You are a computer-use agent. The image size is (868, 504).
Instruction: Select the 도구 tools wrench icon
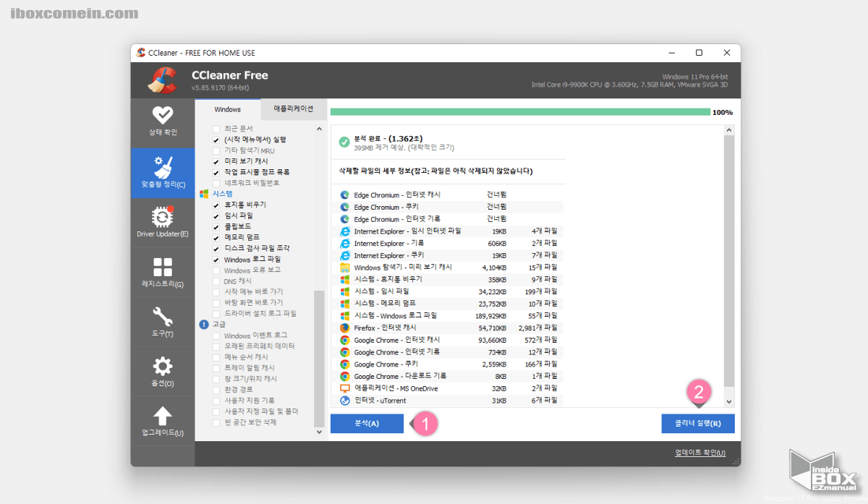[x=162, y=322]
